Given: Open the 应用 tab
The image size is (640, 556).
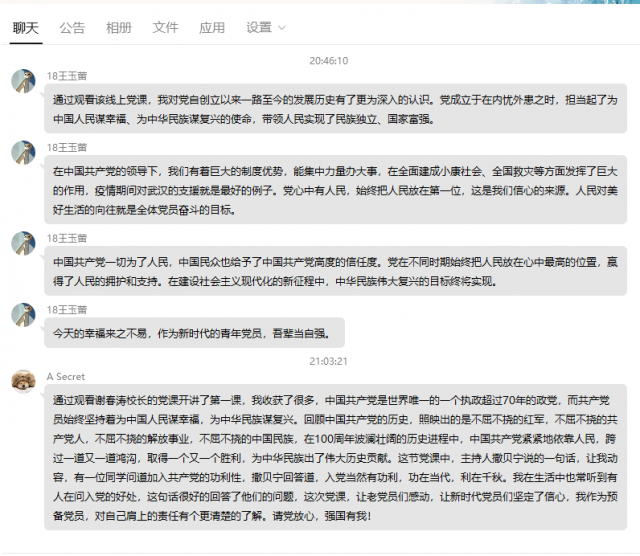Looking at the screenshot, I should tap(212, 28).
